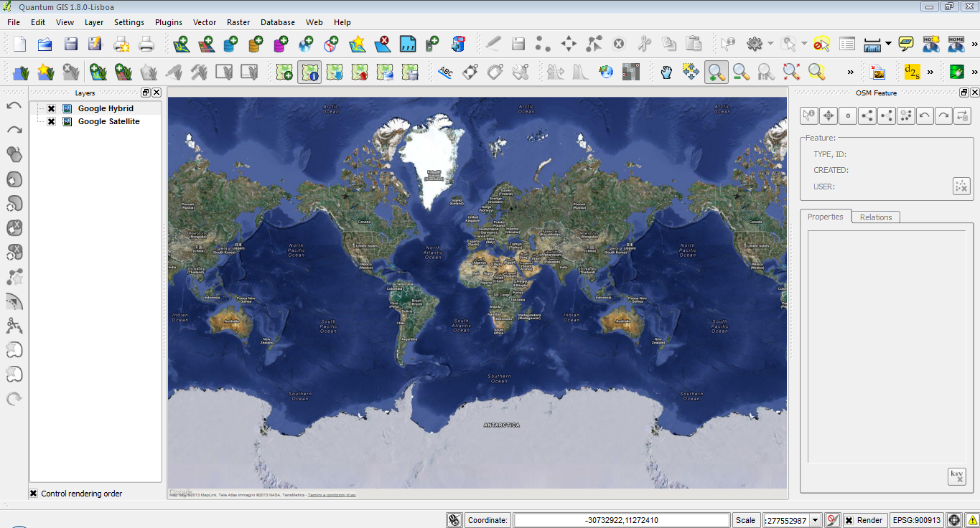Open the Raster menu
Viewport: 980px width, 528px height.
(238, 22)
